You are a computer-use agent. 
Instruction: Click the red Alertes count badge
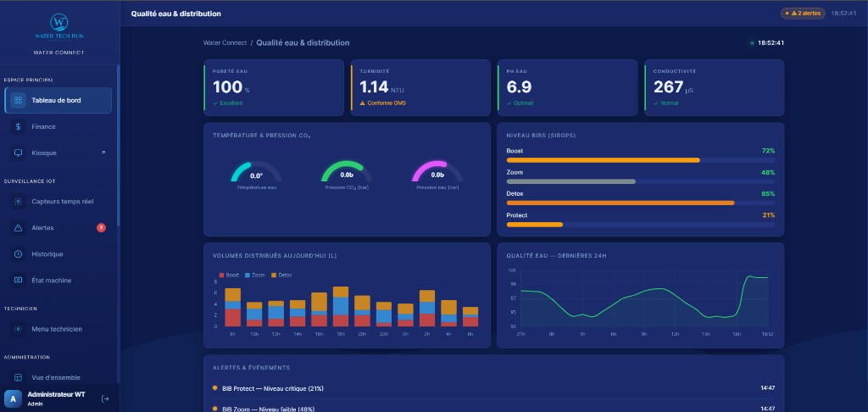click(x=101, y=227)
